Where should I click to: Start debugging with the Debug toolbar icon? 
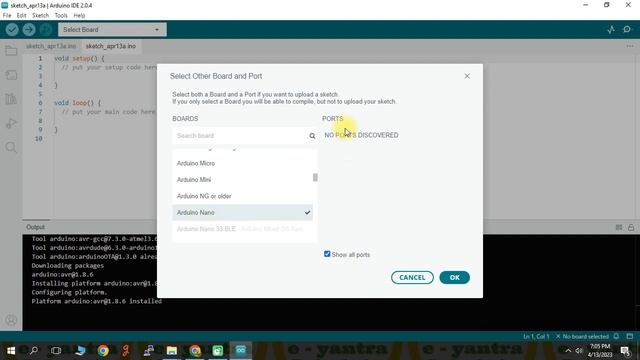(46, 29)
